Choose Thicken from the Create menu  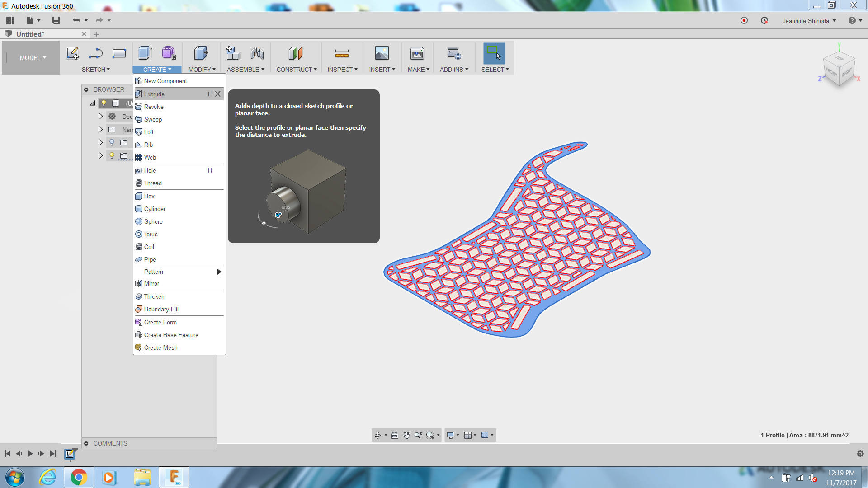coord(179,296)
